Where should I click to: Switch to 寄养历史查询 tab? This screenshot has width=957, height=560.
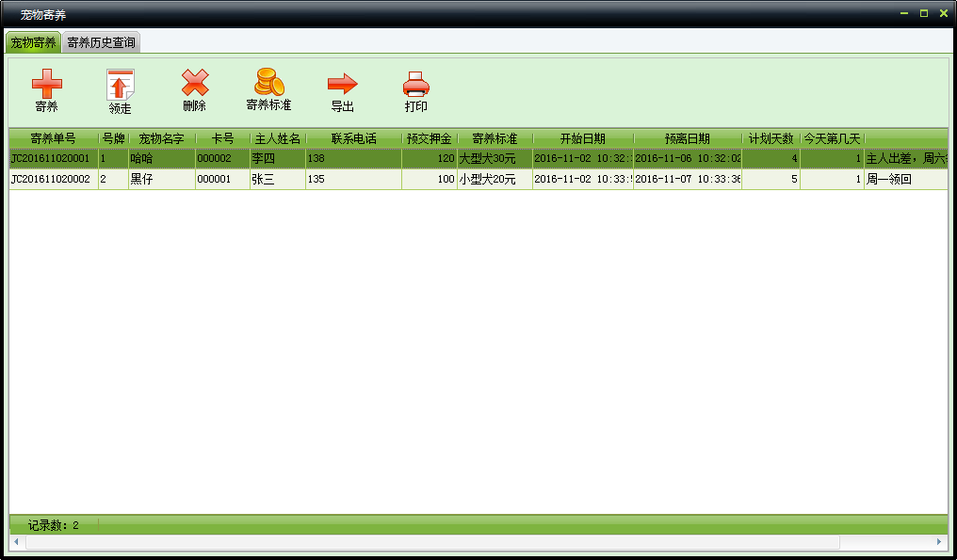101,42
